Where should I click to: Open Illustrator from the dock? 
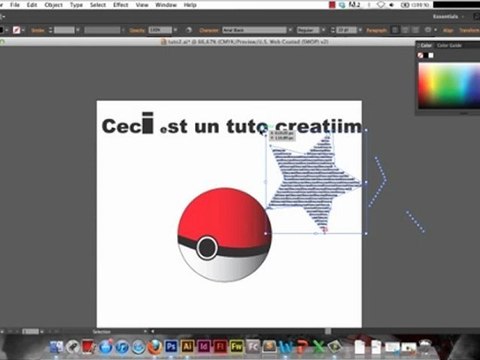tap(188, 347)
